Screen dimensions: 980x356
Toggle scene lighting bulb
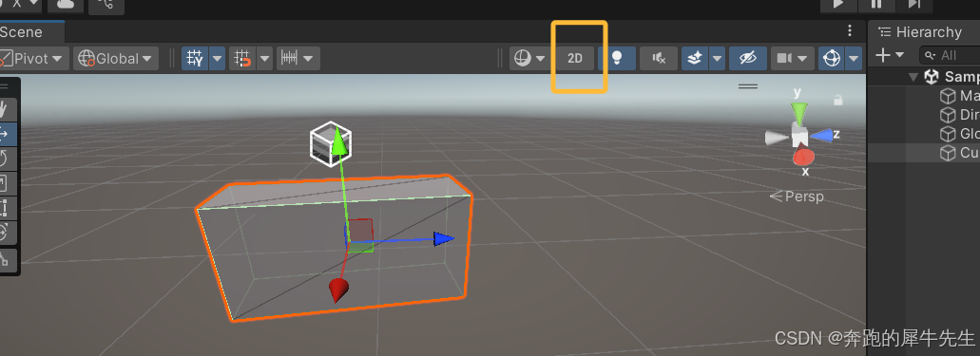(617, 59)
